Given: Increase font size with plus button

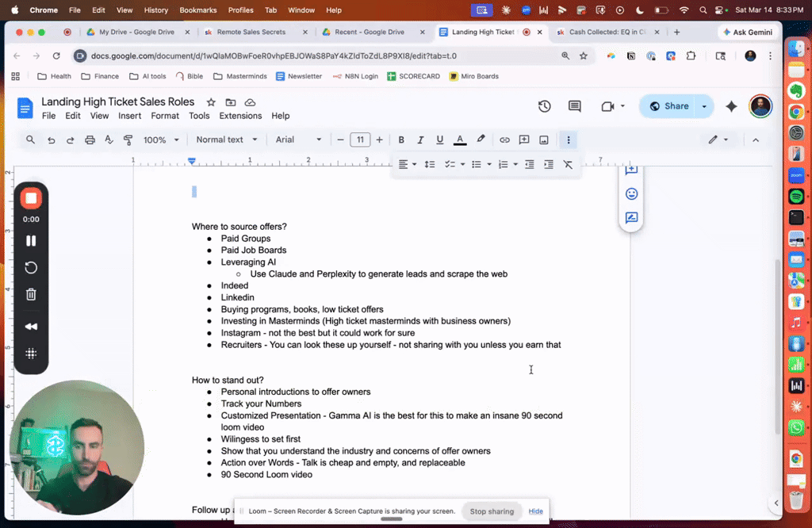Looking at the screenshot, I should click(x=380, y=140).
